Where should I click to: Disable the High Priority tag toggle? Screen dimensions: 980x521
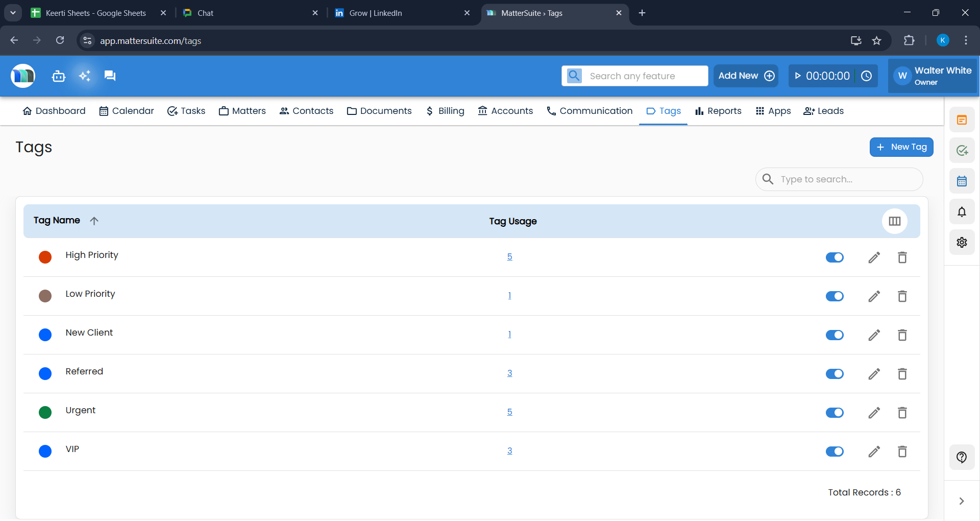(x=835, y=257)
